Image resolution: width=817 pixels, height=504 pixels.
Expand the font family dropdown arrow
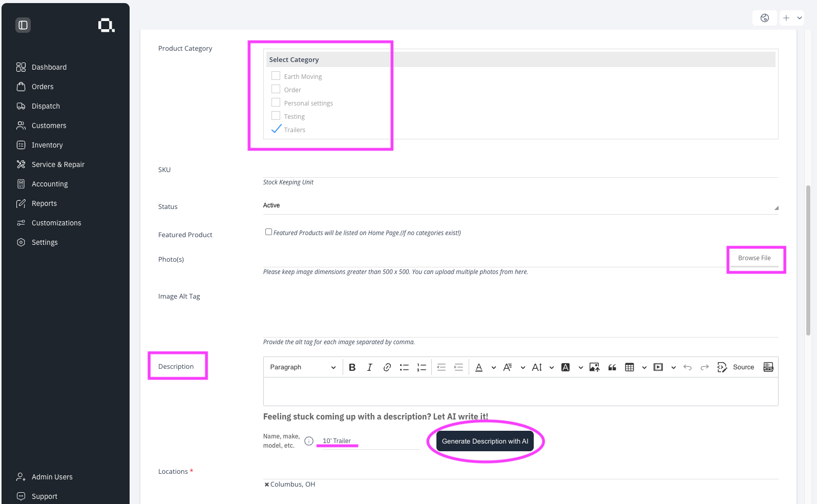[x=523, y=367]
